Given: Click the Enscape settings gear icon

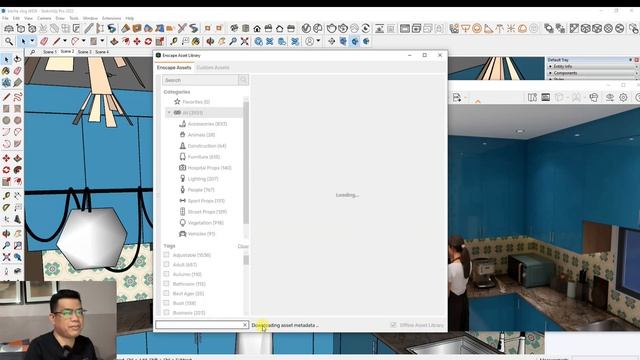Looking at the screenshot, I should (x=623, y=97).
